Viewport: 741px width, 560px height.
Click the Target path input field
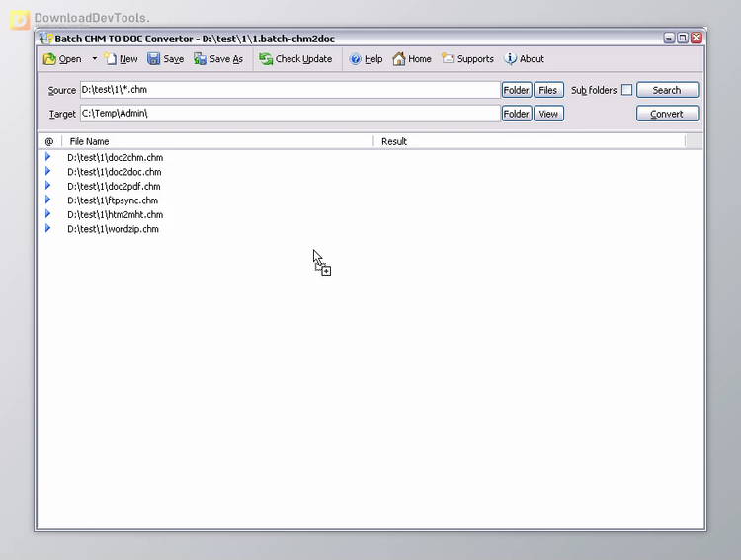point(290,114)
